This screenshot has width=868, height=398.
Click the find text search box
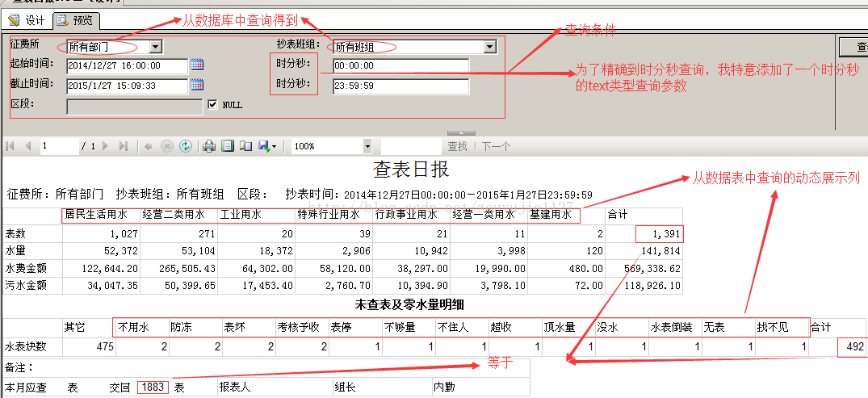click(411, 146)
